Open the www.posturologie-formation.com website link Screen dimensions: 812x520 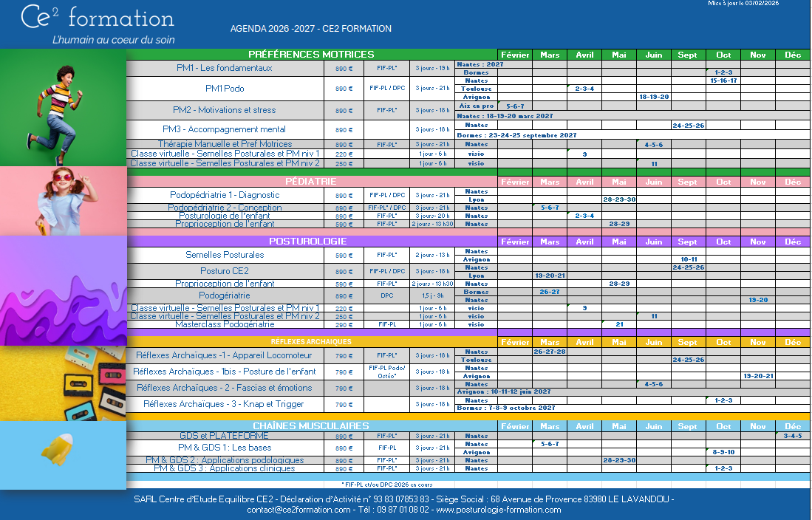[x=498, y=510]
